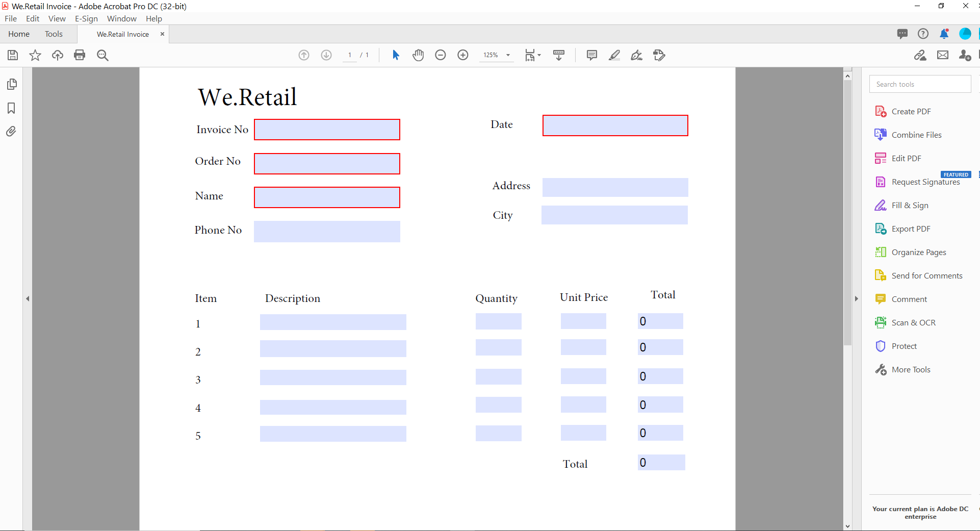
Task: Open the attachments paperclip panel
Action: 11,132
